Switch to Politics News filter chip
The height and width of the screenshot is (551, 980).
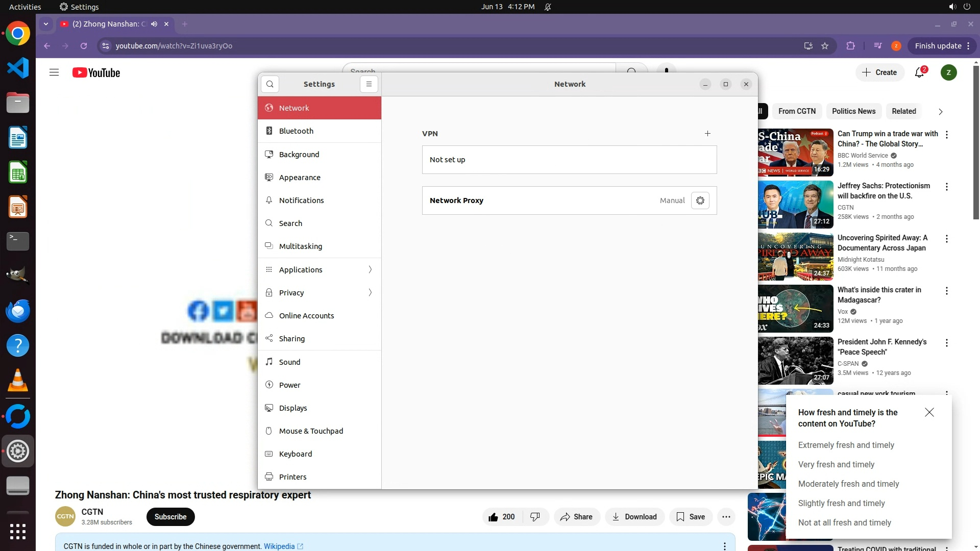pyautogui.click(x=853, y=111)
